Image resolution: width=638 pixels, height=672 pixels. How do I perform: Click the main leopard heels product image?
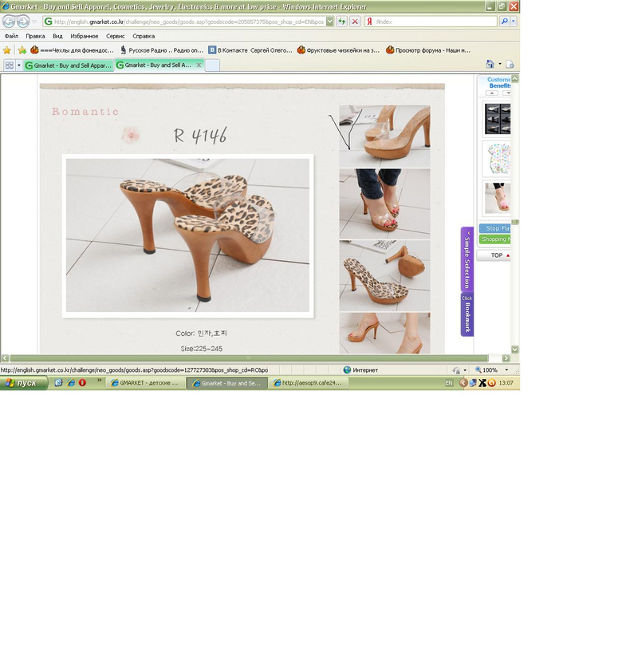(x=187, y=235)
